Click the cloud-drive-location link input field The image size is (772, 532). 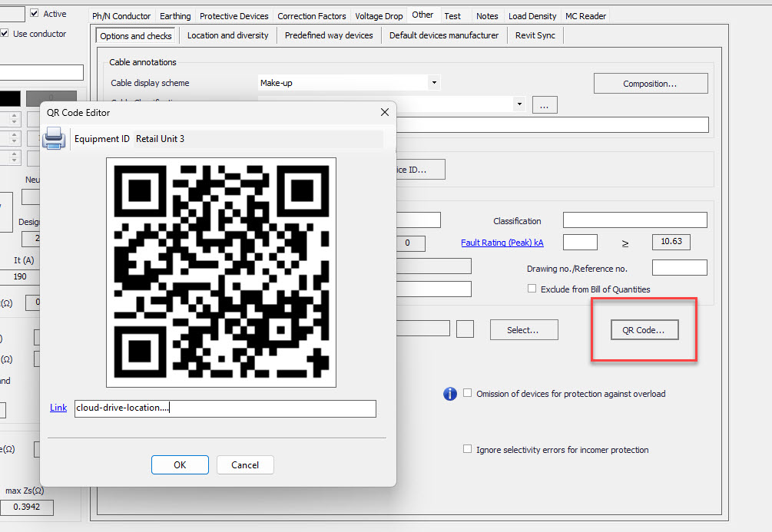225,408
